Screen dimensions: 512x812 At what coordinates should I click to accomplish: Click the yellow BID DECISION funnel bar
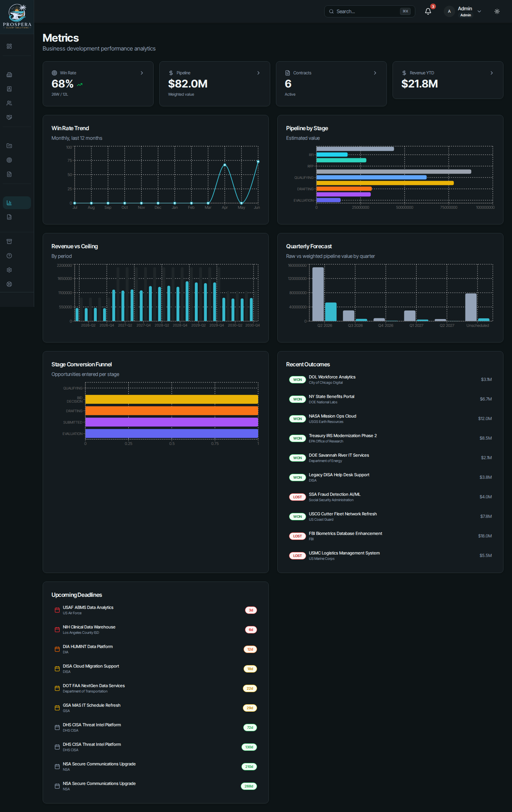pyautogui.click(x=172, y=399)
